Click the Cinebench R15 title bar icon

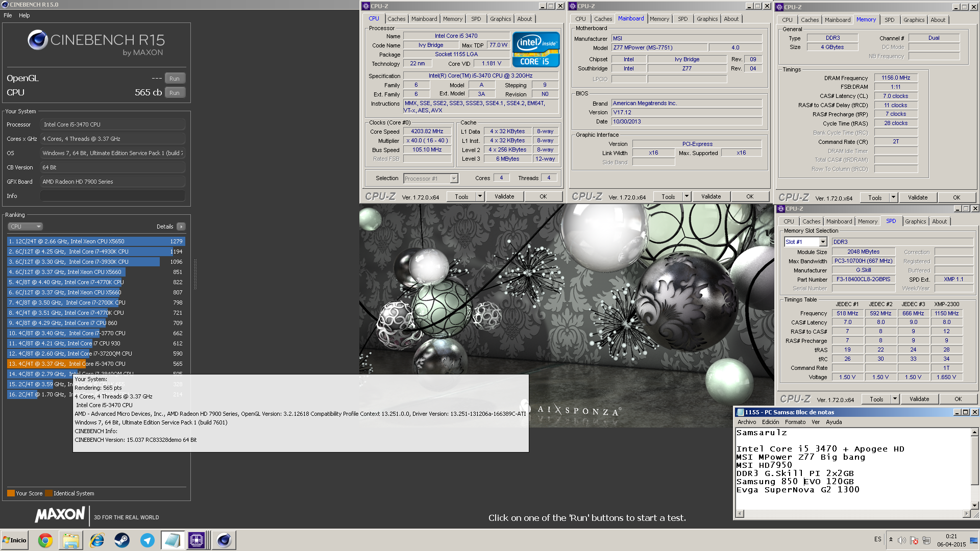click(5, 5)
